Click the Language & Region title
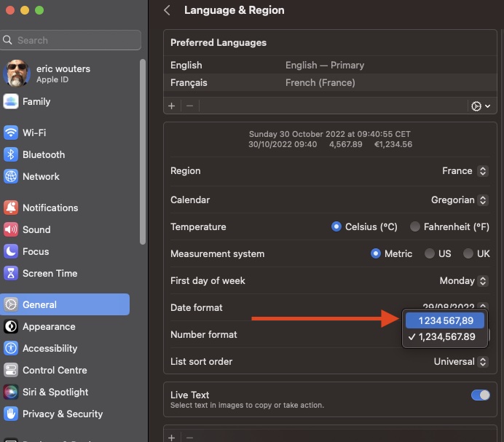 click(x=234, y=10)
